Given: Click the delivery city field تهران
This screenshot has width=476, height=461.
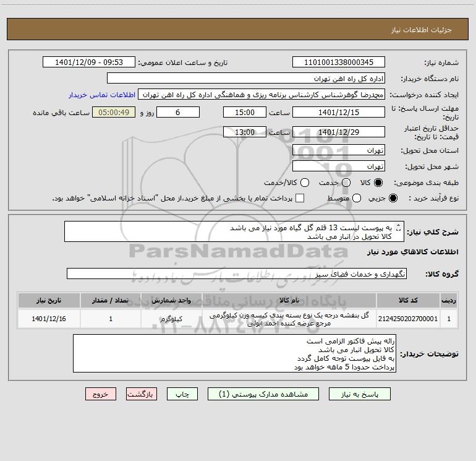Looking at the screenshot, I should click(339, 166).
